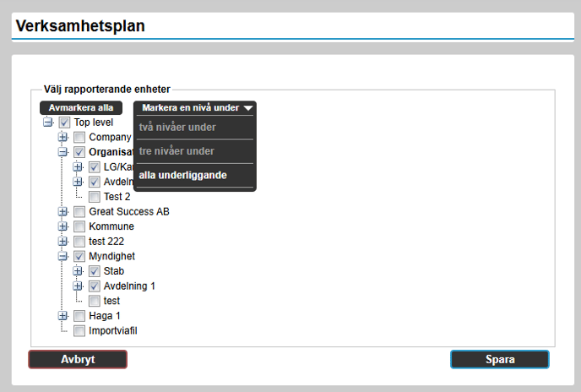
Task: Open the Markera en nivå under dropdown
Action: [x=195, y=108]
